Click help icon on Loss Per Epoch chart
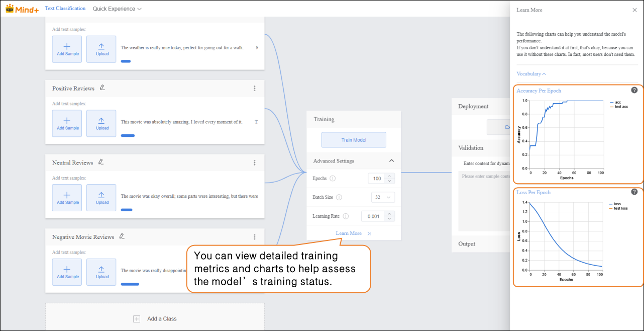 [634, 192]
